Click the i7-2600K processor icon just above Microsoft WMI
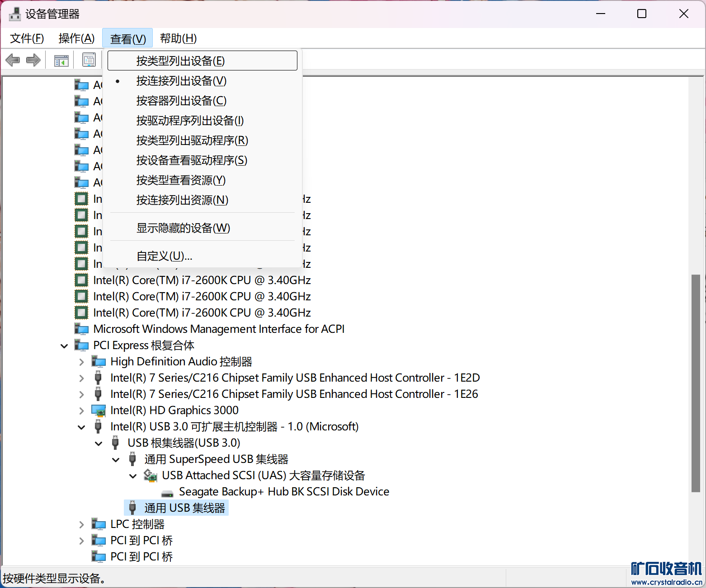706x588 pixels. click(x=81, y=313)
